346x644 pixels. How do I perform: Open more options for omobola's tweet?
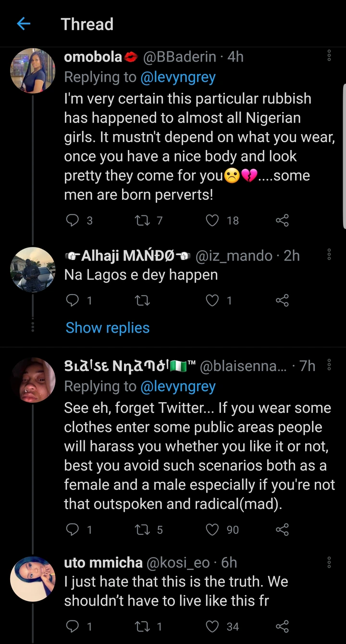coord(329,56)
